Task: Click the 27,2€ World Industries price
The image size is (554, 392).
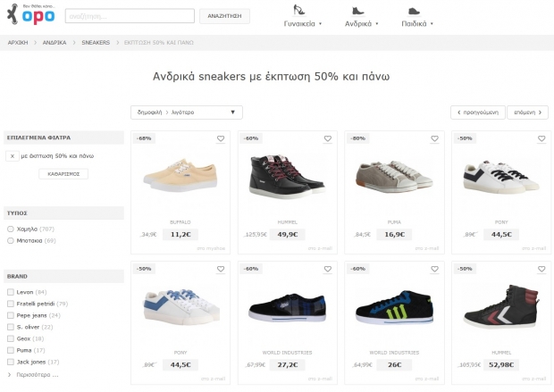Action: pos(287,365)
